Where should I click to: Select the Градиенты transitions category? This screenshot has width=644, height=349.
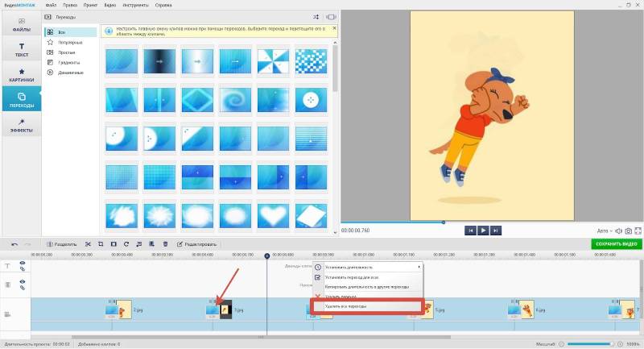(x=71, y=63)
